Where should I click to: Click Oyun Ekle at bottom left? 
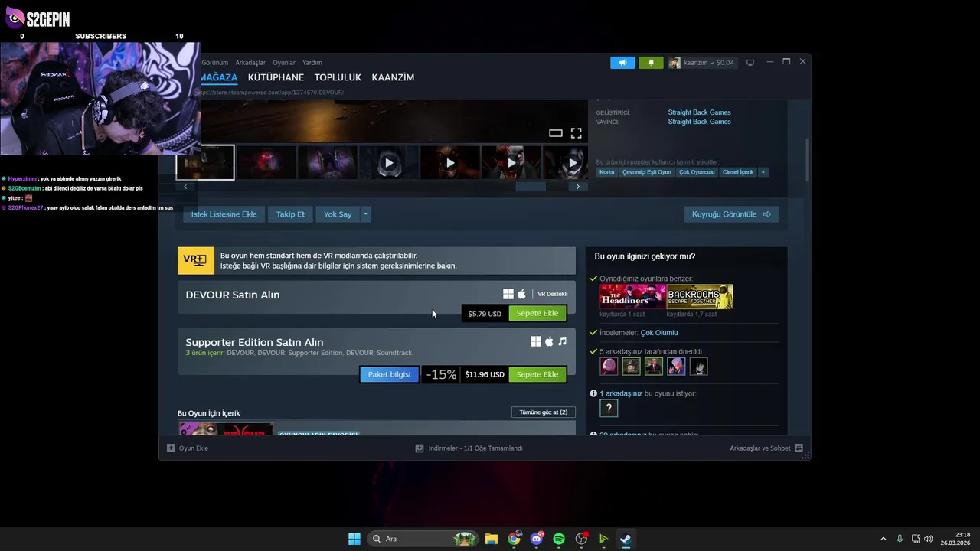pos(188,448)
